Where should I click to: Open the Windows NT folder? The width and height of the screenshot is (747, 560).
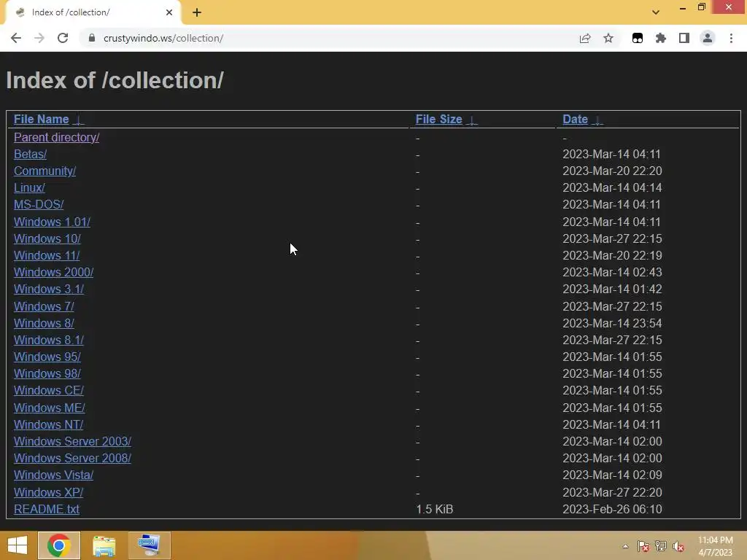click(49, 424)
